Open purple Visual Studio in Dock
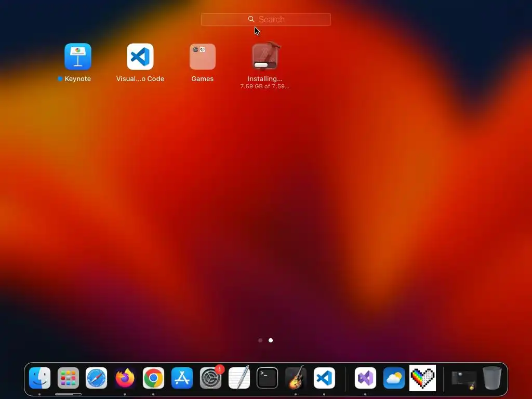532x399 pixels. [365, 378]
